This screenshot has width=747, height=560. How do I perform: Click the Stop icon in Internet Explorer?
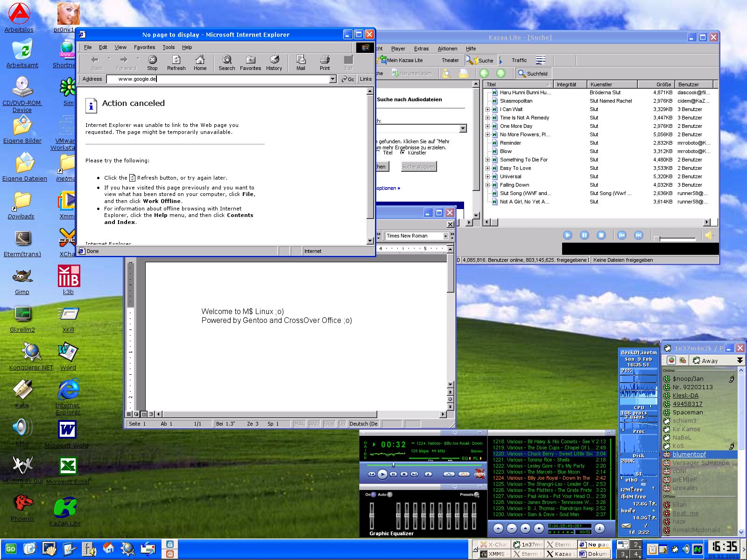click(152, 63)
